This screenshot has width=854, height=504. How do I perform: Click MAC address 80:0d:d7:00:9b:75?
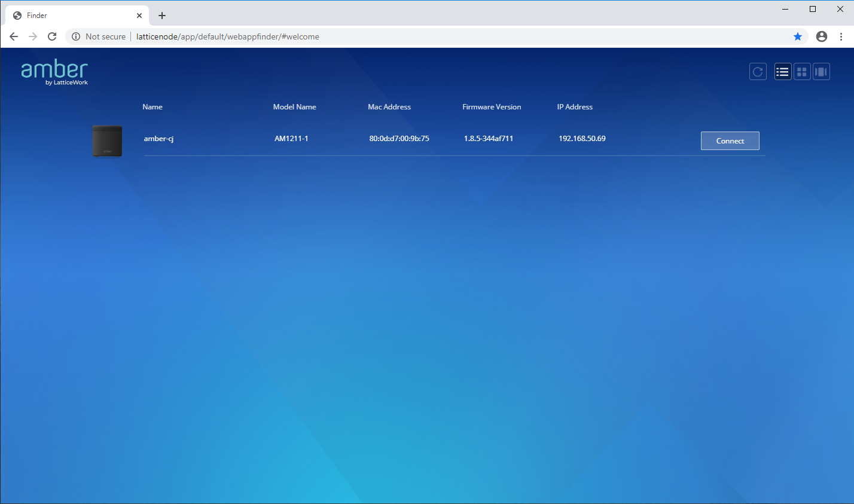coord(399,139)
